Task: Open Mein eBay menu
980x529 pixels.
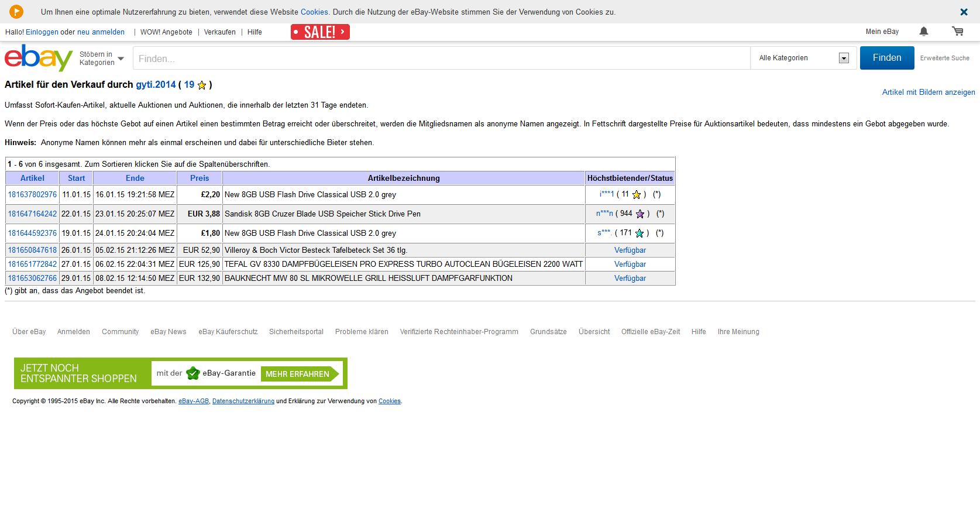Action: [882, 32]
